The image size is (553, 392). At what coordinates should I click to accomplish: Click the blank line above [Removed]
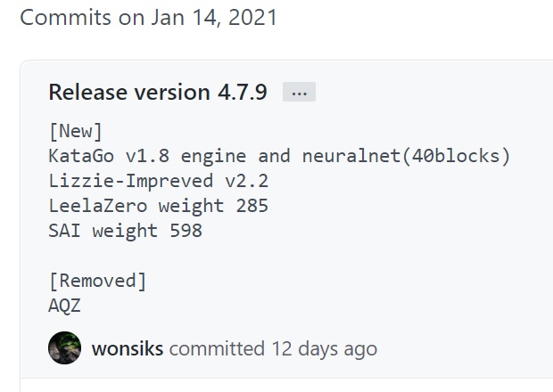(x=141, y=256)
